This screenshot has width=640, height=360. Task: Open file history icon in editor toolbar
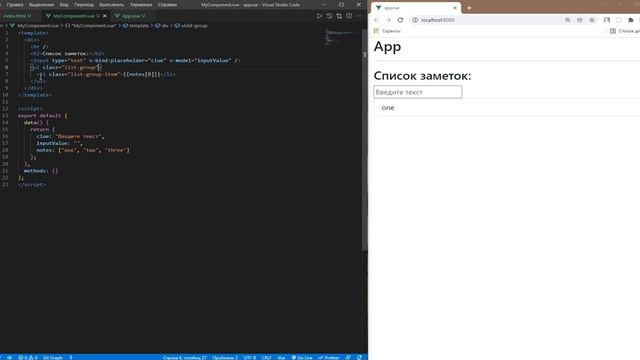[329, 16]
